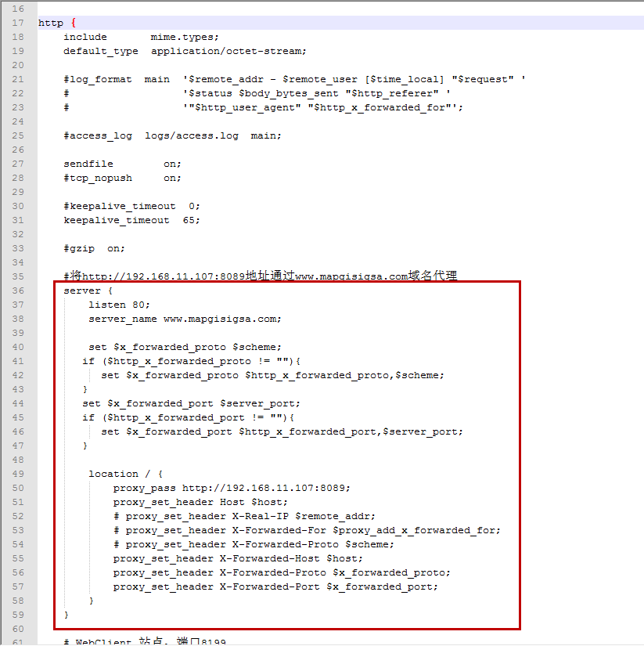Click the 'location / {' line
Screen dimensions: 644x646
click(125, 474)
